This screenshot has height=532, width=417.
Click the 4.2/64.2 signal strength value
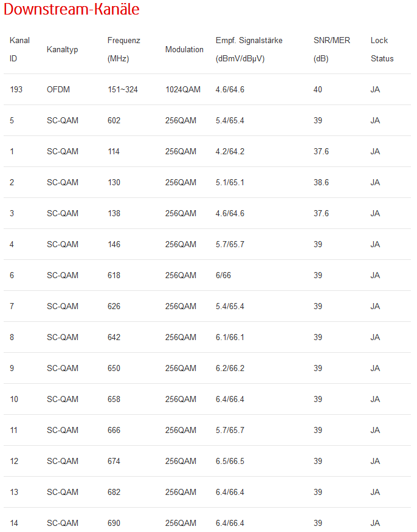click(230, 151)
